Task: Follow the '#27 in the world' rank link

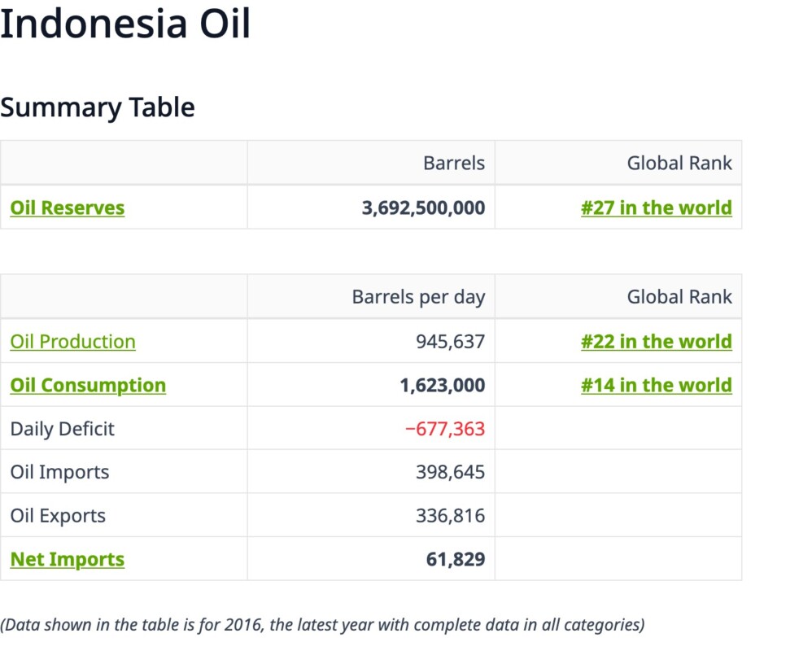Action: [656, 208]
